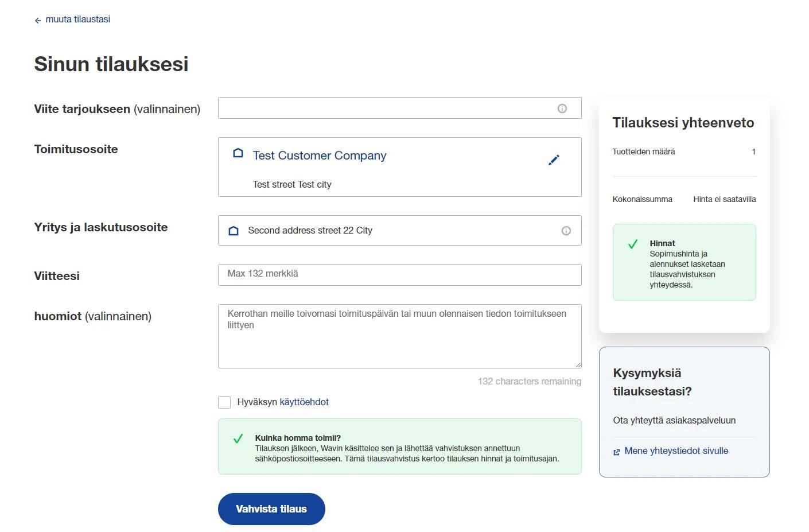Click the pencil edit icon for Toimitusosoite

pos(554,160)
